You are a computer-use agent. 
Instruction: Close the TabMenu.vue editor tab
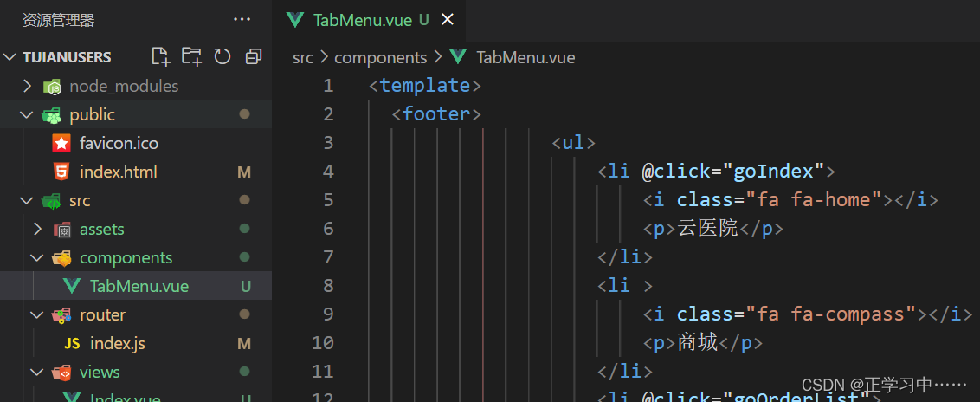coord(447,20)
